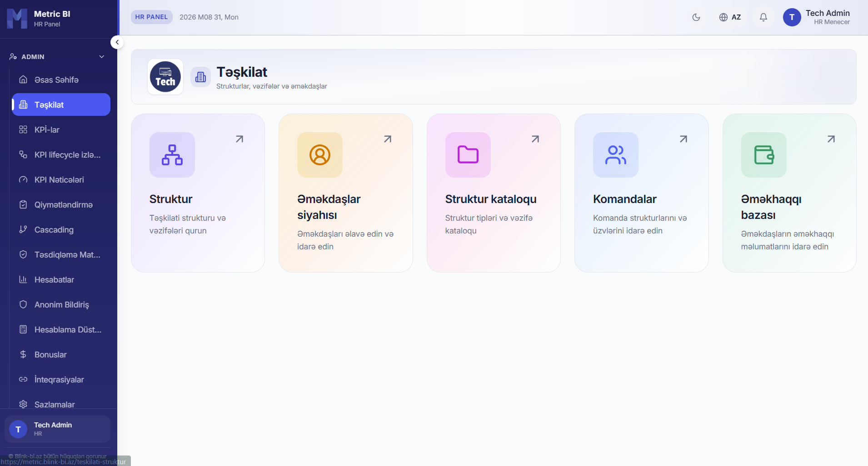This screenshot has width=868, height=466.
Task: Click the date text 2026 M08 31, Mon
Action: (x=209, y=17)
